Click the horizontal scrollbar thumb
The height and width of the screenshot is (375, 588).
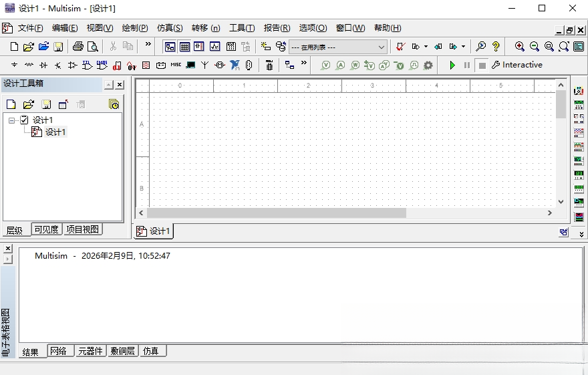click(277, 213)
